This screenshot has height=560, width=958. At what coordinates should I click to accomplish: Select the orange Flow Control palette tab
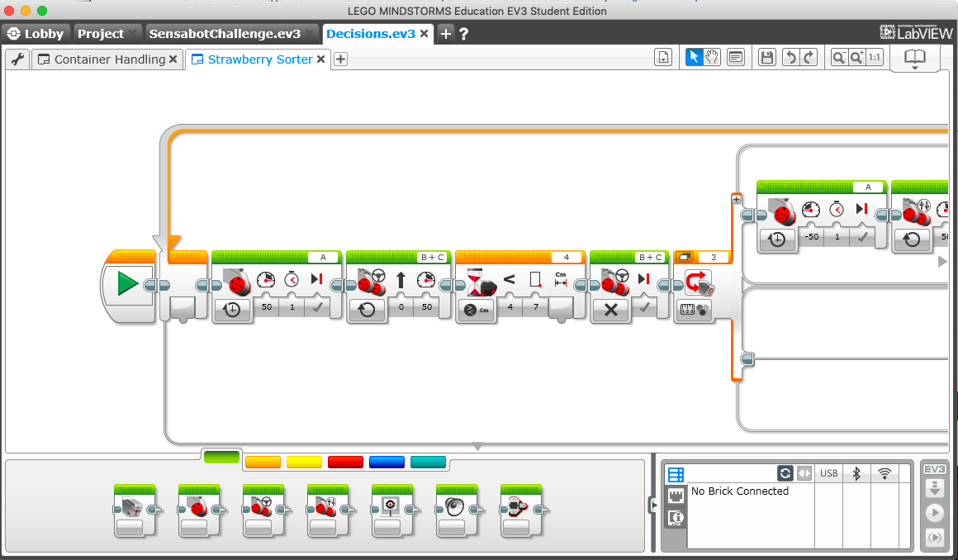point(263,463)
